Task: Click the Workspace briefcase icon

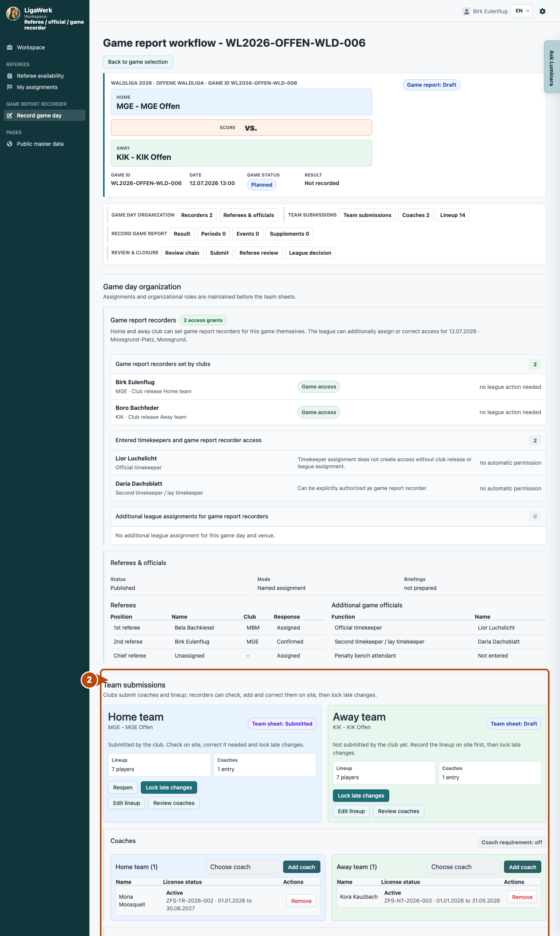Action: (x=10, y=47)
